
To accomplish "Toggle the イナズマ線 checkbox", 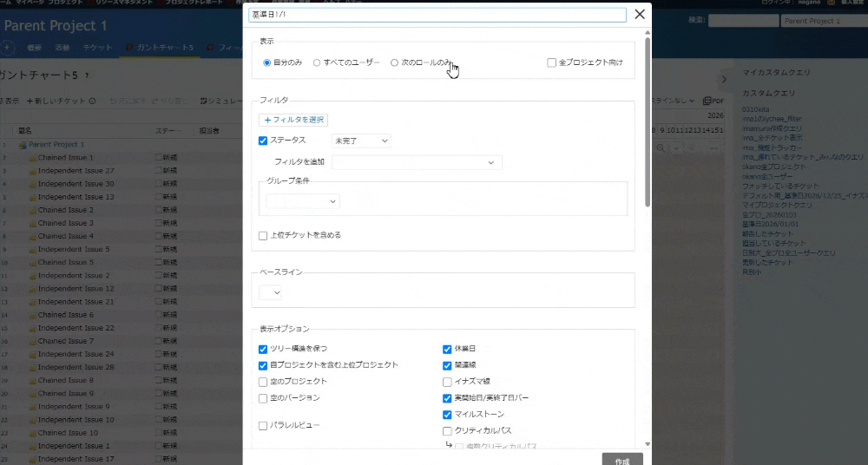I will (447, 381).
